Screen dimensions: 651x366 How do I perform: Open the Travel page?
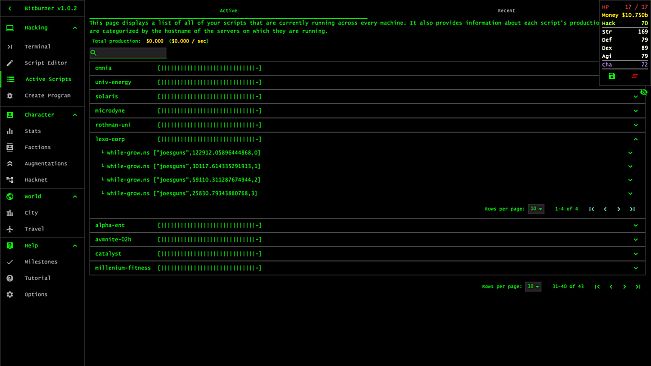pos(42,229)
